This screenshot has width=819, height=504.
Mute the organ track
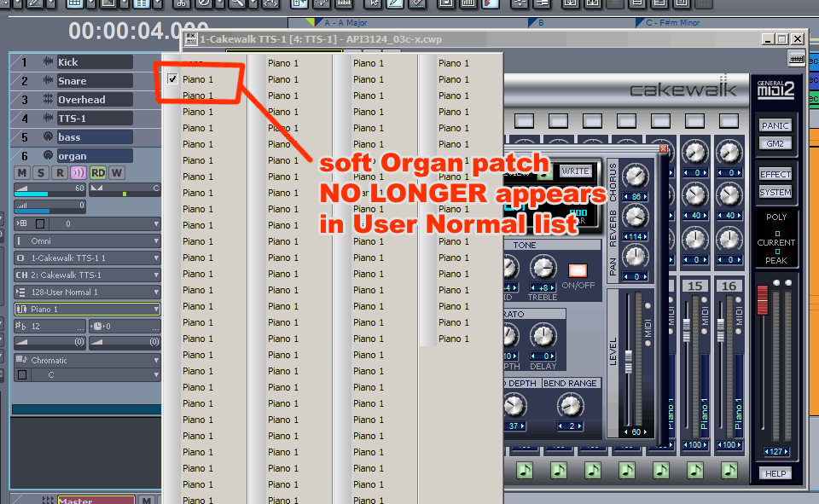(x=23, y=173)
